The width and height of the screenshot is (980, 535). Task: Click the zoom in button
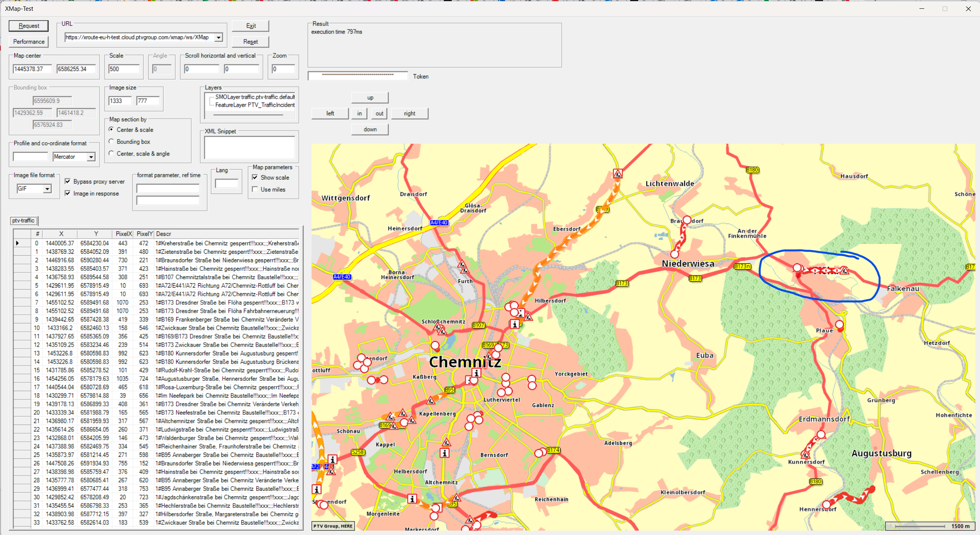[359, 114]
